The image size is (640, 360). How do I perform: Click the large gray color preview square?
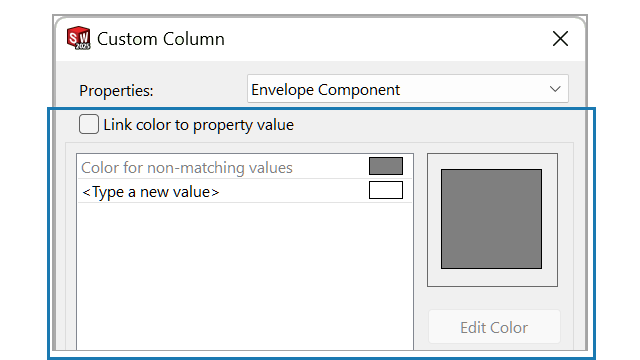coord(491,219)
